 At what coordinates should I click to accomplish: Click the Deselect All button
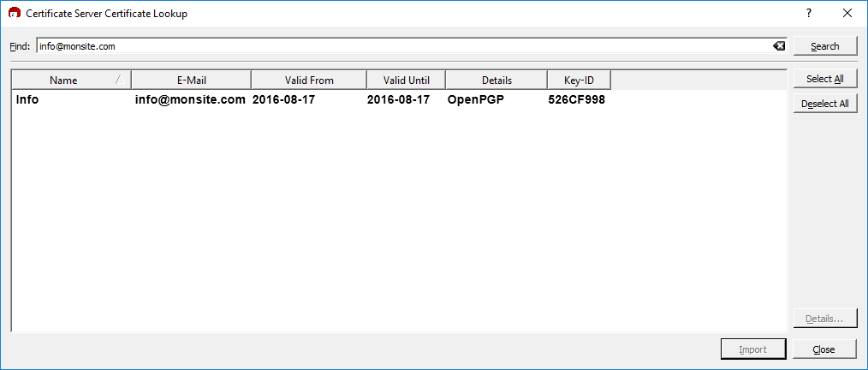[x=825, y=104]
